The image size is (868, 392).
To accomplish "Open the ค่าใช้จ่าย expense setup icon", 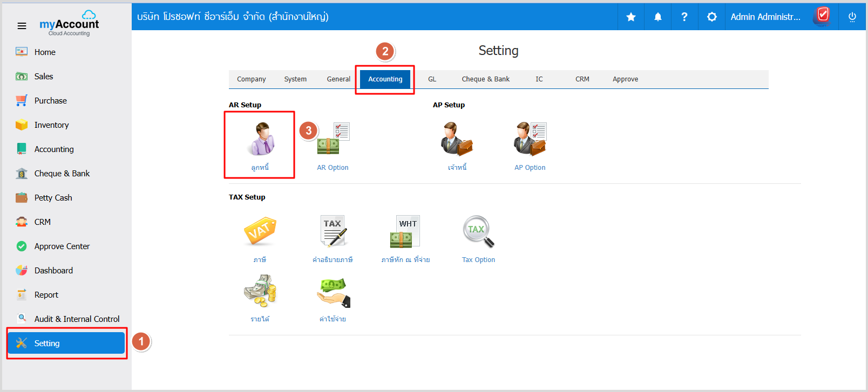I will point(333,291).
